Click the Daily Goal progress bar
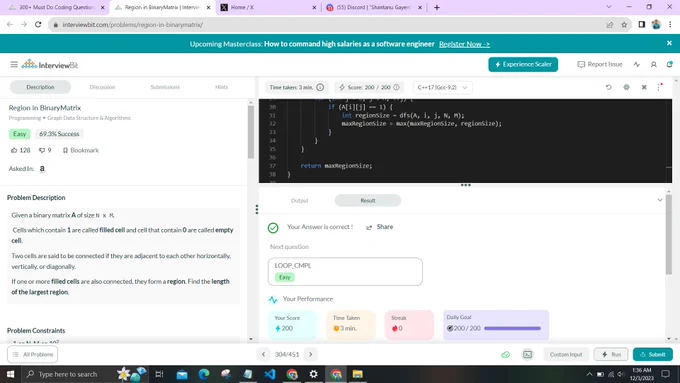680x383 pixels. [512, 328]
